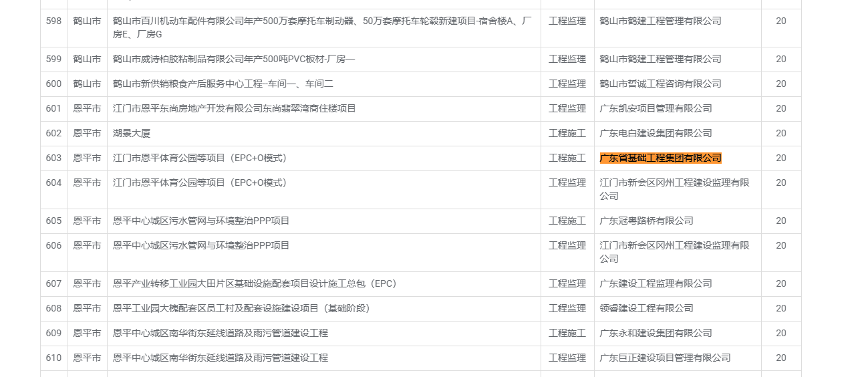This screenshot has width=868, height=377.
Task: Click company 广东巨正建设项目管理有限公司
Action: 666,358
